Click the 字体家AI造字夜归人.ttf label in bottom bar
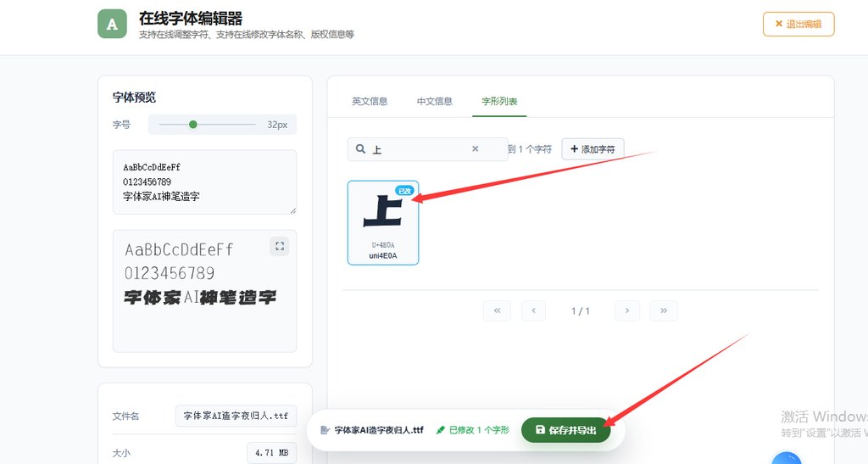The image size is (868, 464). [x=379, y=430]
